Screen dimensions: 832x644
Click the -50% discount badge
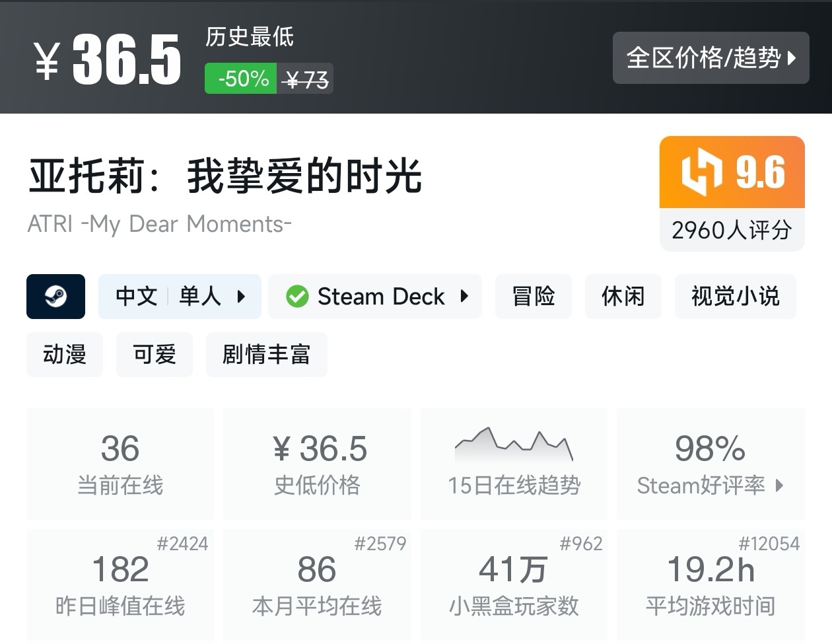240,79
